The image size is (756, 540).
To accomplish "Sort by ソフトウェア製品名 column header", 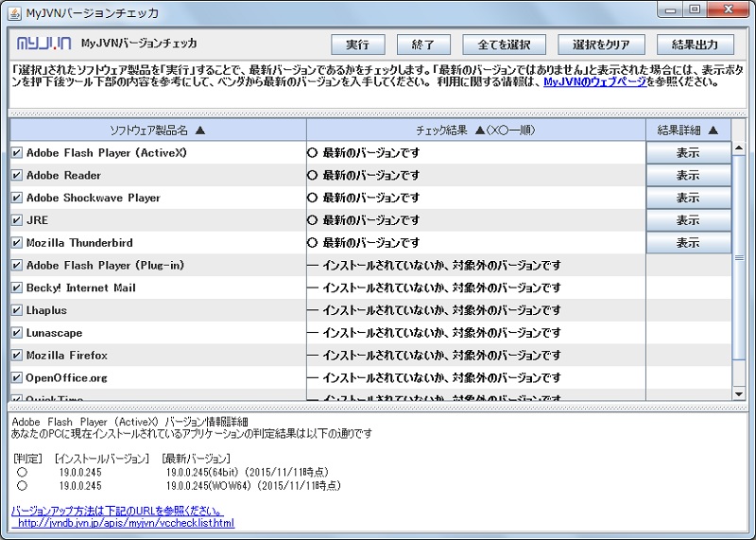I will 158,131.
